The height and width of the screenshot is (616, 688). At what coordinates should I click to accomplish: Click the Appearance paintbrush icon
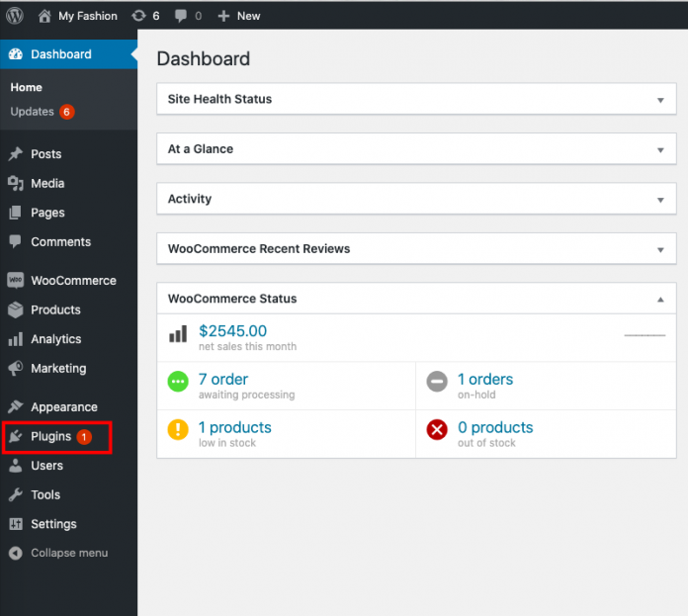pyautogui.click(x=15, y=407)
